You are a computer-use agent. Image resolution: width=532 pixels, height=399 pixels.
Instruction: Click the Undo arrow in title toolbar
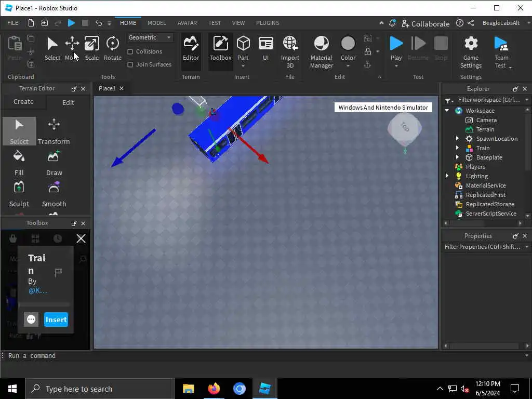98,23
